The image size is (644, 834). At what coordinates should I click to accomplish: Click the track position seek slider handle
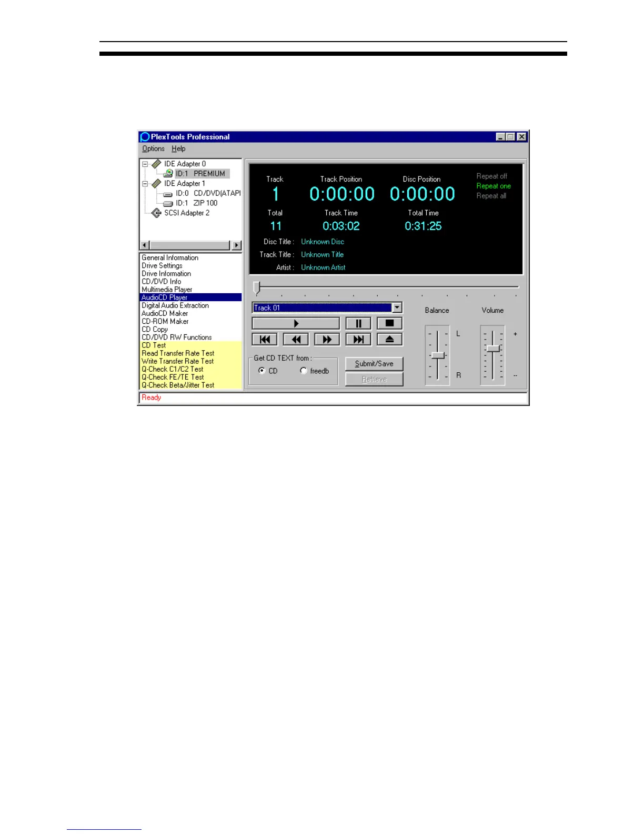click(x=257, y=287)
